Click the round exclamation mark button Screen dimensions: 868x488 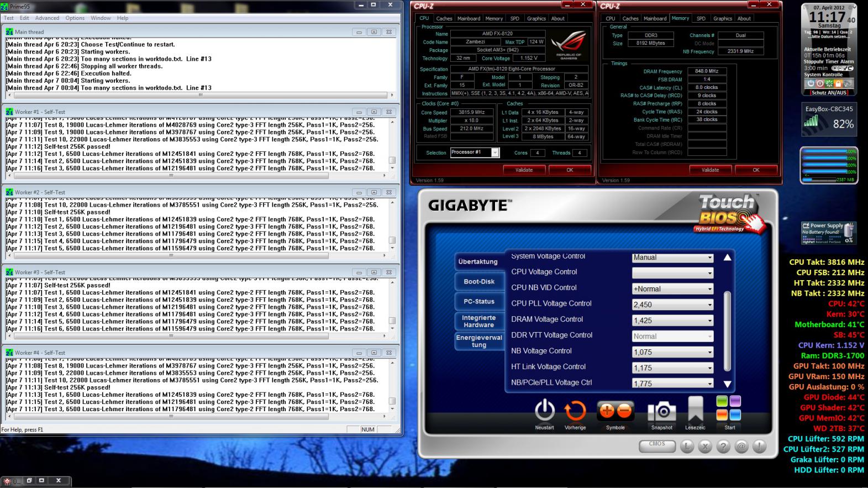click(x=759, y=446)
